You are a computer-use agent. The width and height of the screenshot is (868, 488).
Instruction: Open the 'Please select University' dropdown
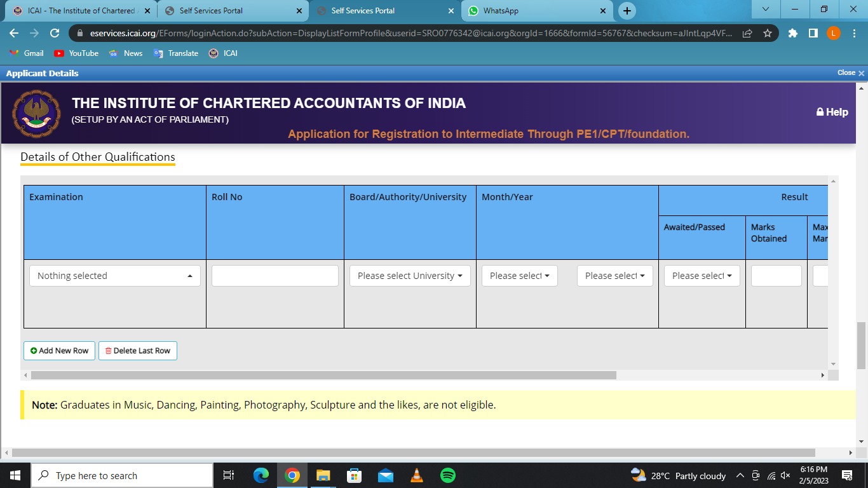pos(410,276)
